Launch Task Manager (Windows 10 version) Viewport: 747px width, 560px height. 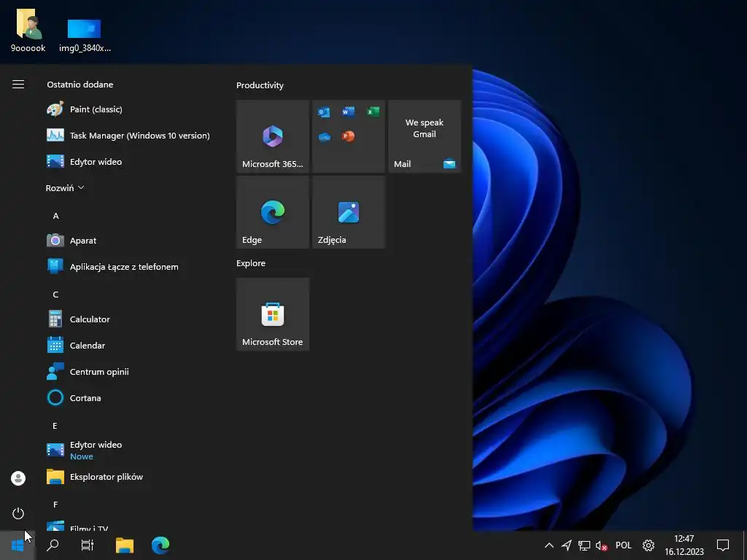click(128, 136)
